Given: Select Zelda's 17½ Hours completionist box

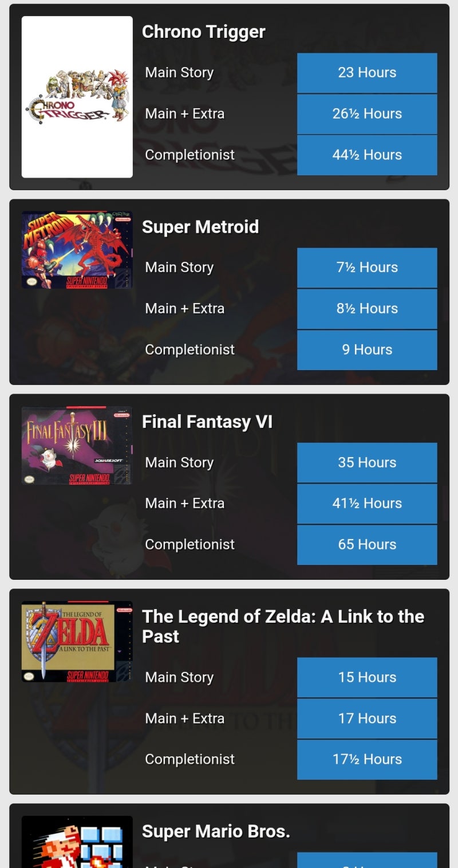Looking at the screenshot, I should [x=367, y=759].
